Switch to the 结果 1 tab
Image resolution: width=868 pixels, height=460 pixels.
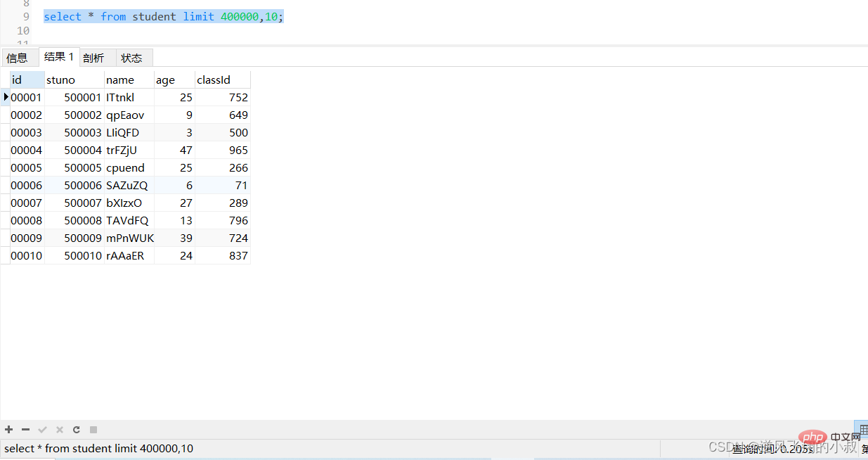click(59, 57)
